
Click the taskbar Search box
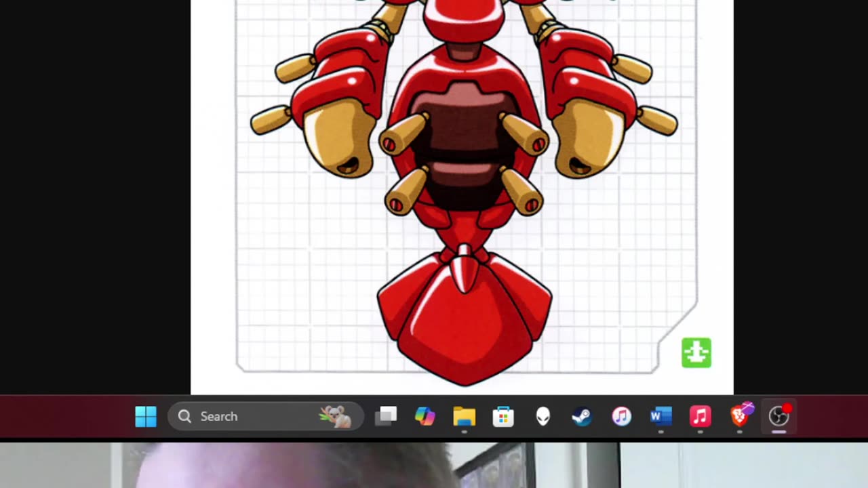[266, 416]
